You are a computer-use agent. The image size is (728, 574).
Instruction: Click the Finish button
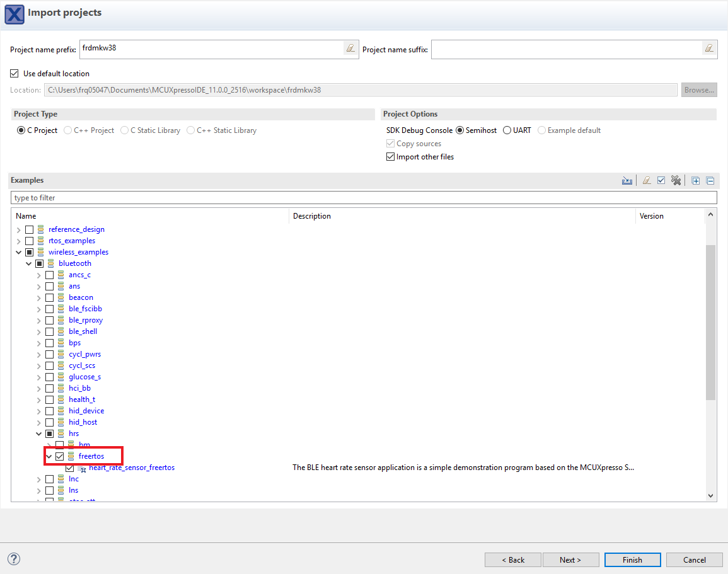coord(632,560)
